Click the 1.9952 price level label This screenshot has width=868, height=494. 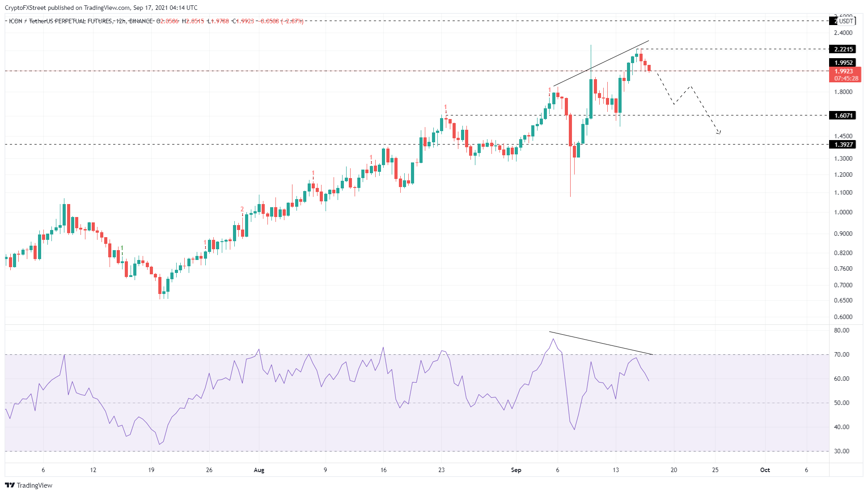843,63
